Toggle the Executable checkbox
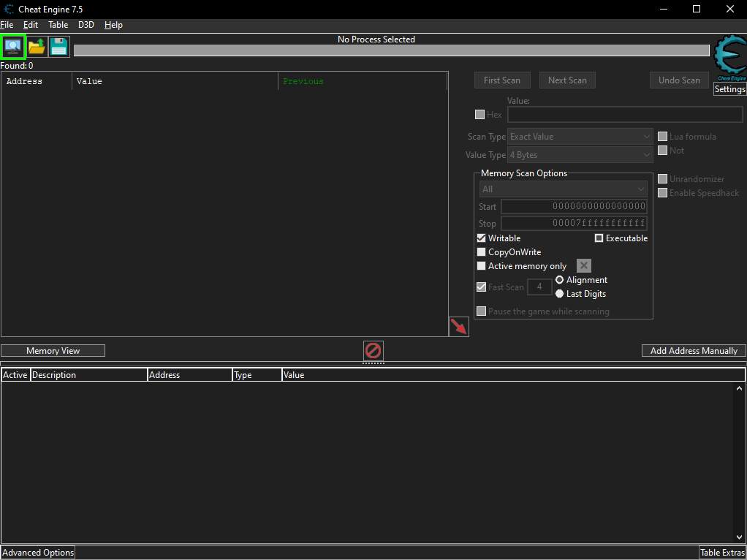The width and height of the screenshot is (747, 560). (599, 238)
